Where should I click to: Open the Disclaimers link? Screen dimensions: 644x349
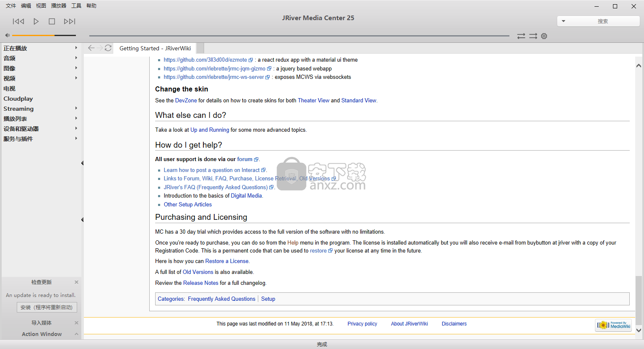coord(454,324)
